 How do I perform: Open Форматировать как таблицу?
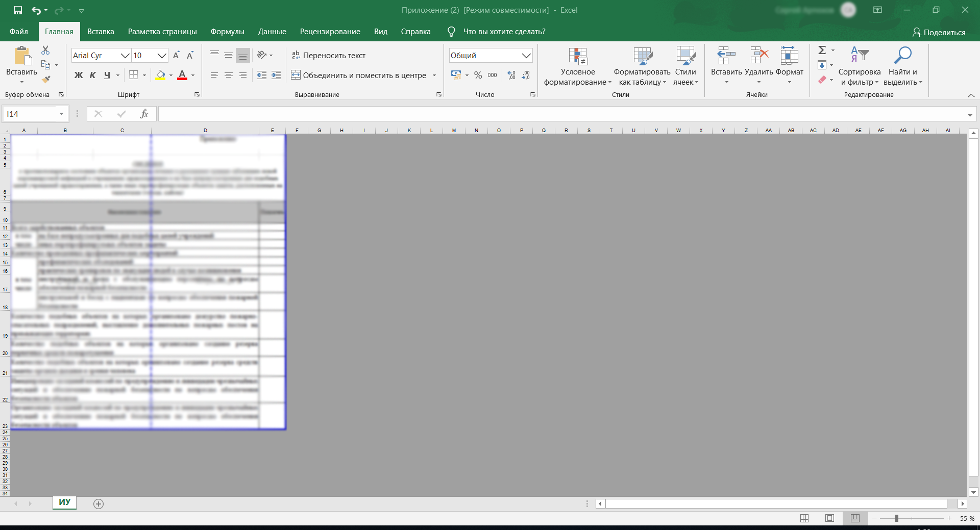(x=643, y=66)
